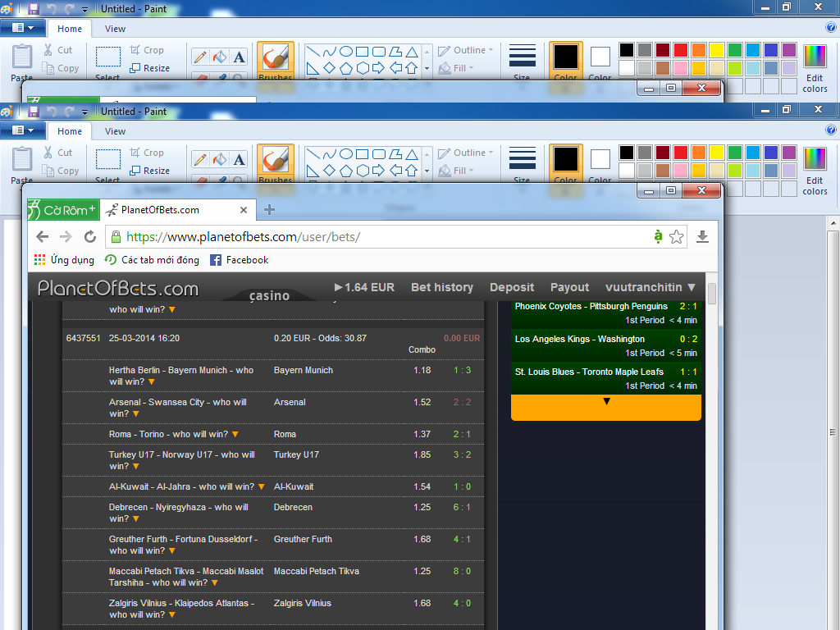The image size is (840, 630).
Task: Click Resize in the lower Paint ribbon
Action: tap(149, 171)
